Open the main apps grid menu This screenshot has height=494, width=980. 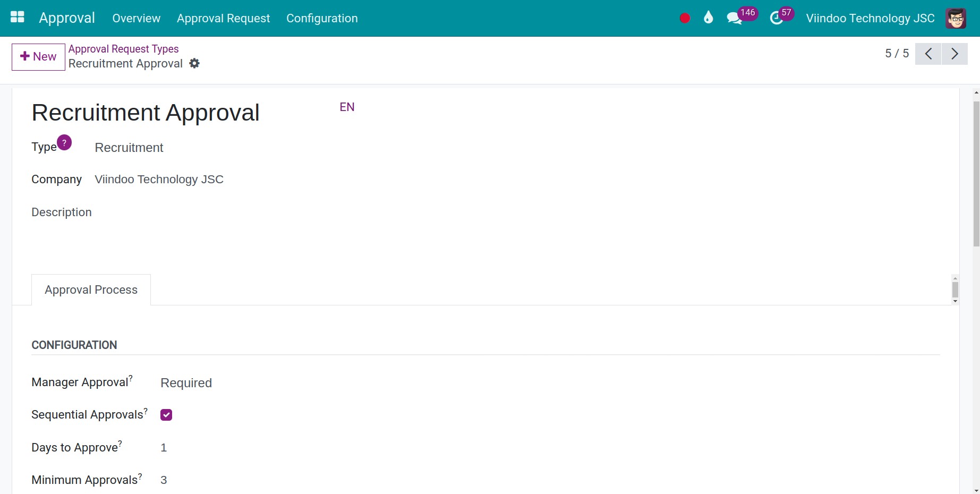(x=18, y=18)
